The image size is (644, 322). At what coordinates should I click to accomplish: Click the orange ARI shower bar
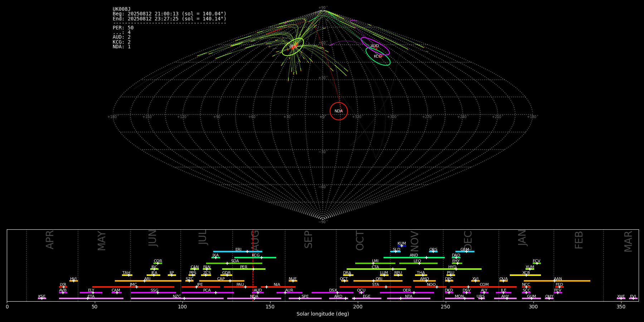pos(148,281)
